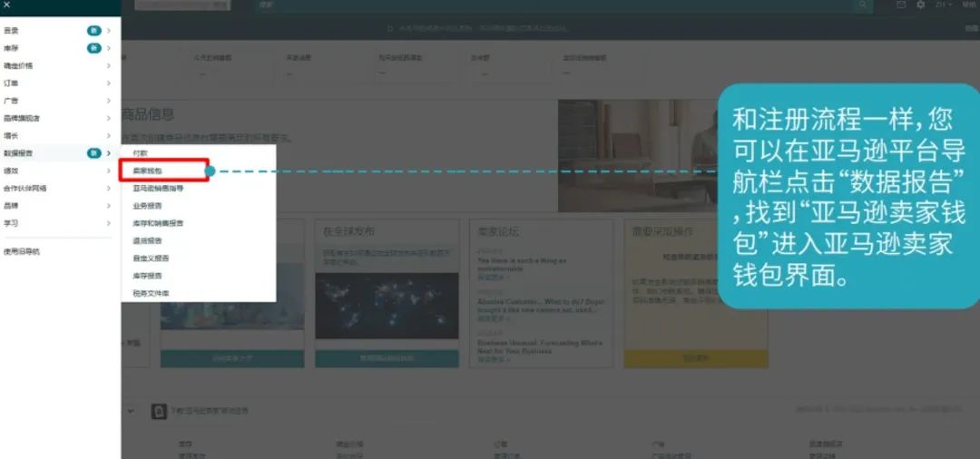The image size is (980, 459).
Task: Expand the 增长 chevron
Action: tap(108, 135)
